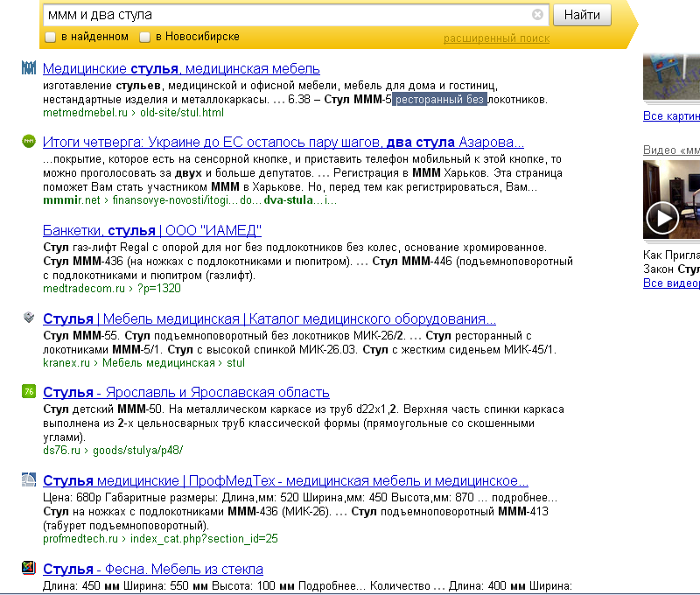Open 'Банкетки, стулья | ООО ИАМЕД' result
This screenshot has width=700, height=595.
click(152, 230)
